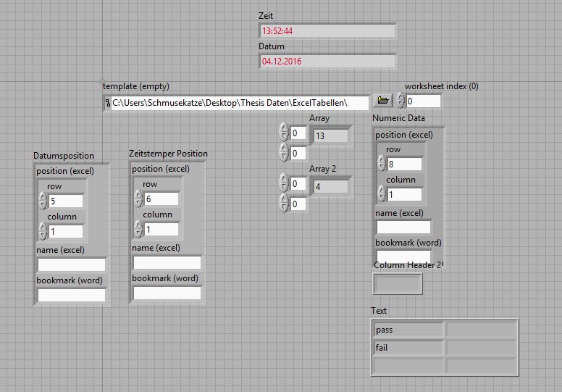Click Numeric Data column value 1
The width and height of the screenshot is (562, 392).
(x=405, y=195)
